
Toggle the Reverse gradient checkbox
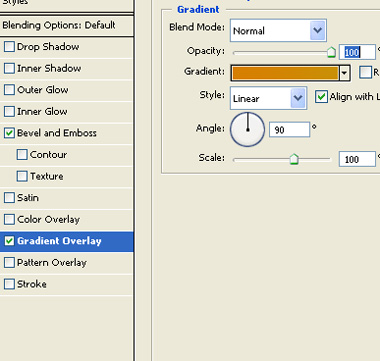366,72
